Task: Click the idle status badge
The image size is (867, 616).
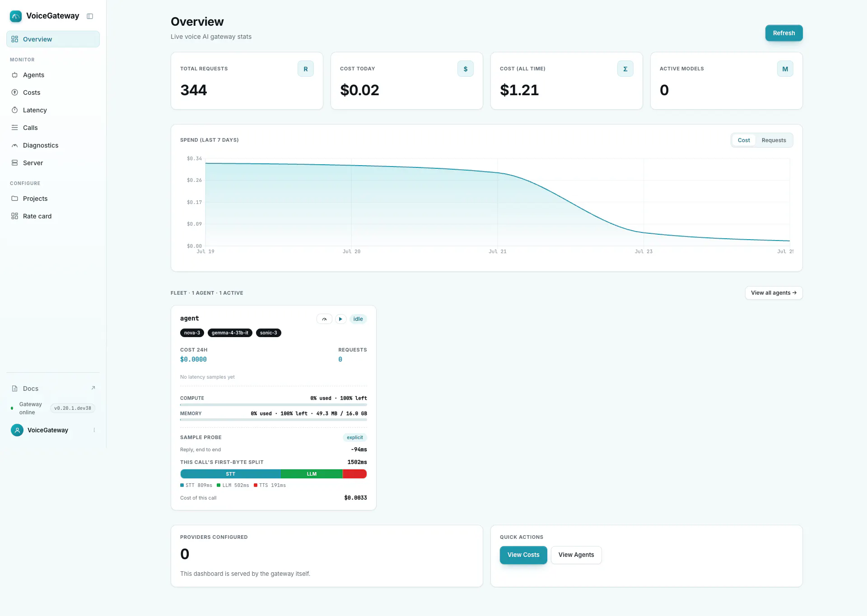Action: (358, 319)
